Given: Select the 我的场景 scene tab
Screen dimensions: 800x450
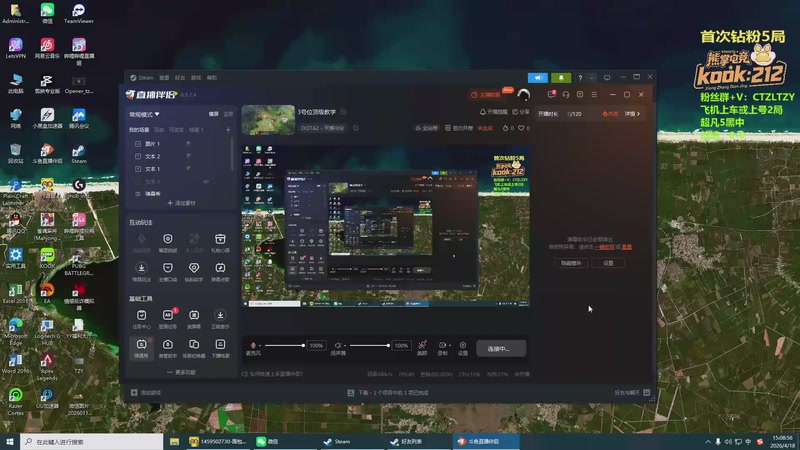Looking at the screenshot, I should coord(139,130).
